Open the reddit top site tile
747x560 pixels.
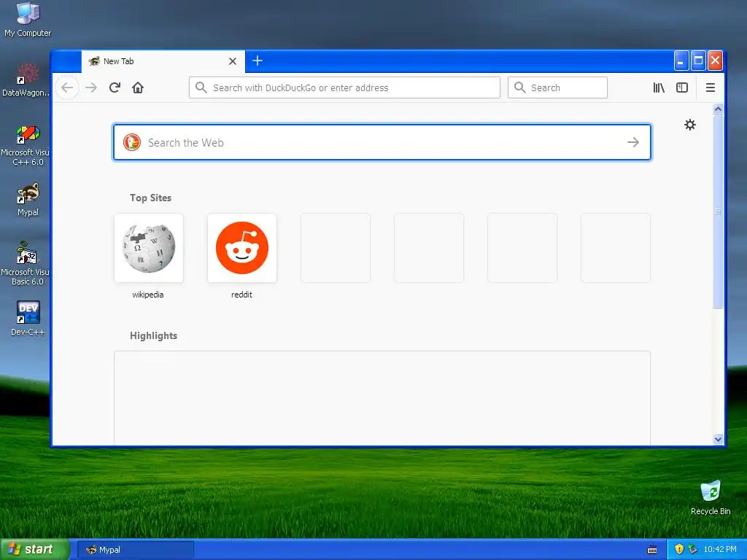click(x=242, y=248)
